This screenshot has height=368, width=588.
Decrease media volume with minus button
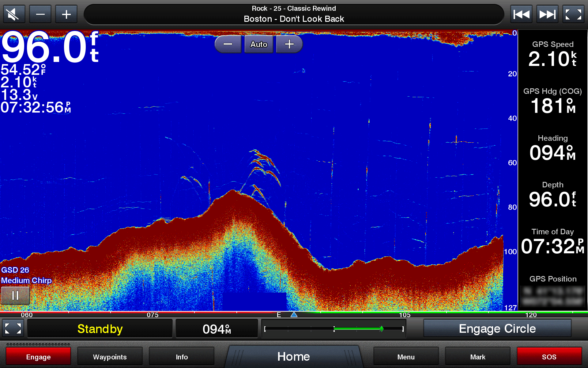[x=40, y=14]
